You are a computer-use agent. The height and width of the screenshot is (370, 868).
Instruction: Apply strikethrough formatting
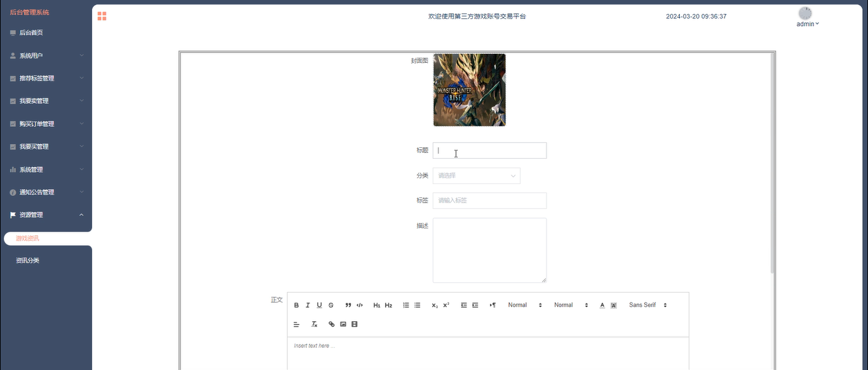330,305
